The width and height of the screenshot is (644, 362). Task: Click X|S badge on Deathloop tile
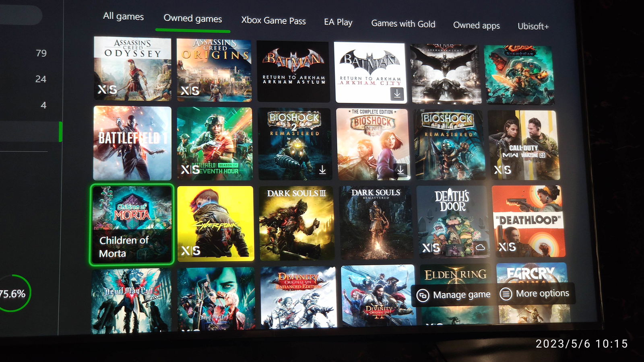pos(507,246)
